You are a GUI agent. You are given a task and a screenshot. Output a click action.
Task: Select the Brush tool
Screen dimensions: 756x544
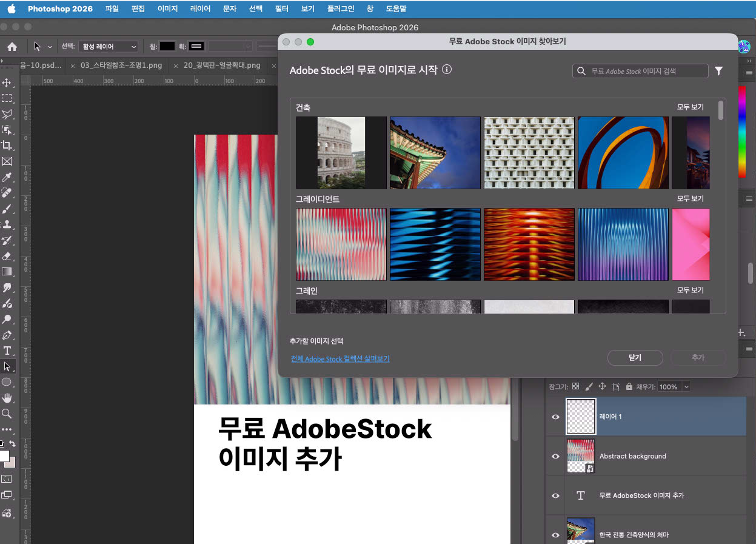click(x=7, y=209)
